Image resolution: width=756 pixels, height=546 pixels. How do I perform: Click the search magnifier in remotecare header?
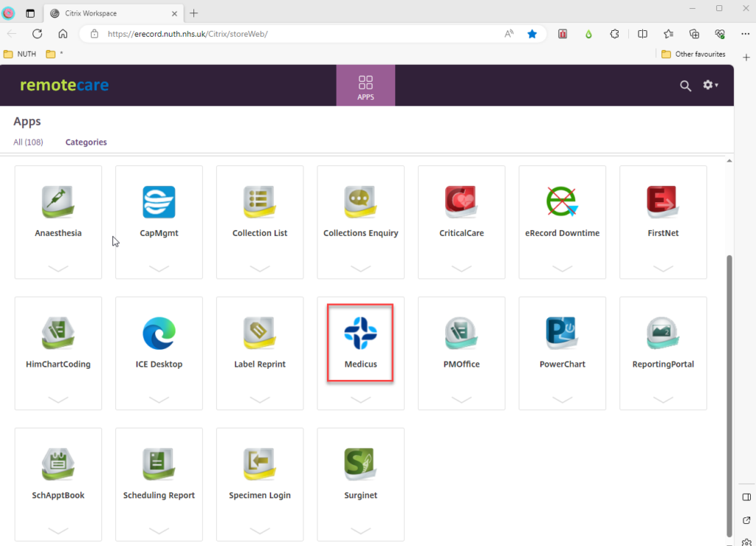point(685,86)
